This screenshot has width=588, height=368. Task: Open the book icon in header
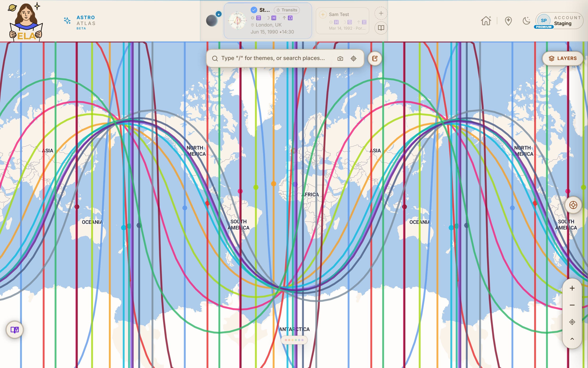point(381,28)
